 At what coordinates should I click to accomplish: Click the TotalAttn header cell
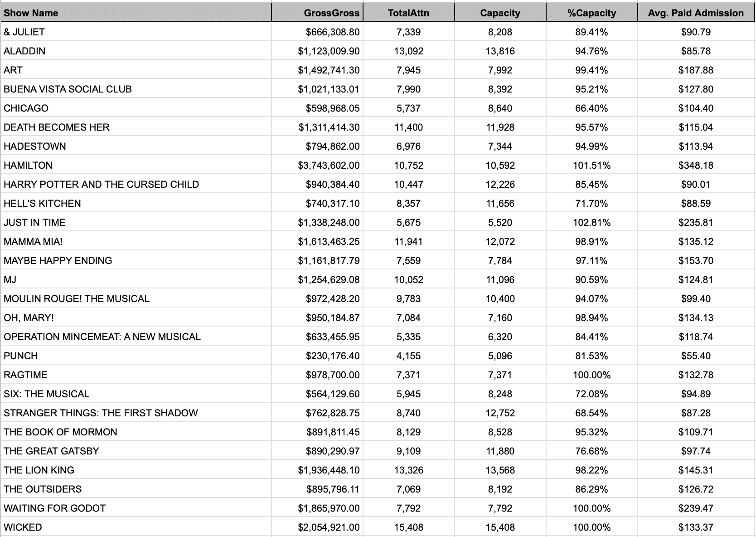[x=408, y=13]
